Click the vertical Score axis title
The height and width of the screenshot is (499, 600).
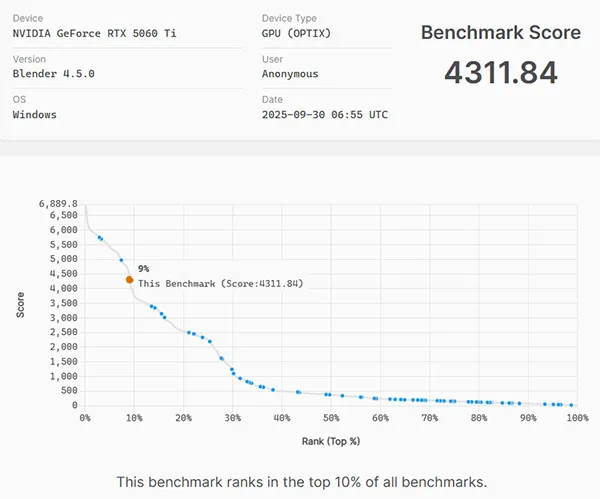20,305
